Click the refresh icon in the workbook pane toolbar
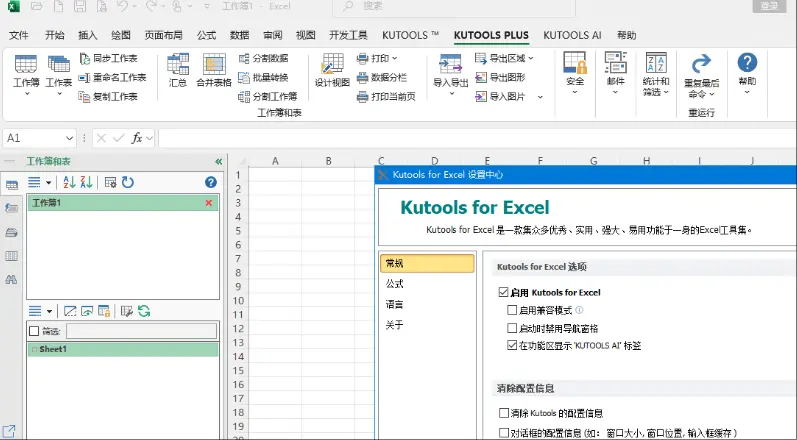The height and width of the screenshot is (440, 797). click(128, 182)
